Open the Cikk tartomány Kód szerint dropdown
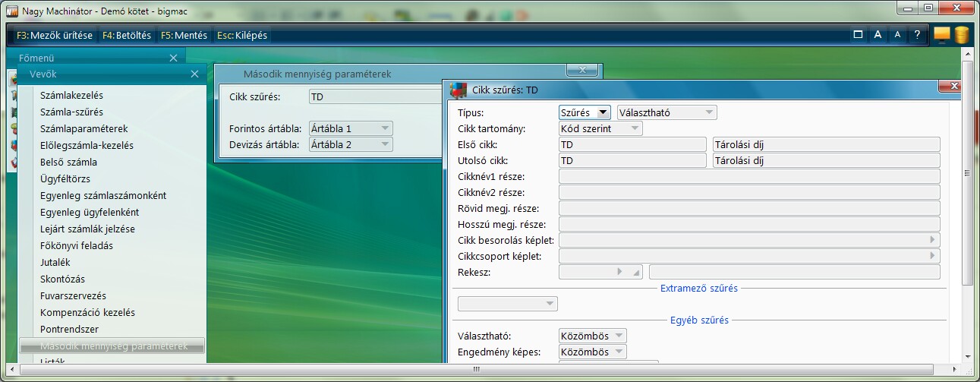This screenshot has width=980, height=382. pos(600,128)
